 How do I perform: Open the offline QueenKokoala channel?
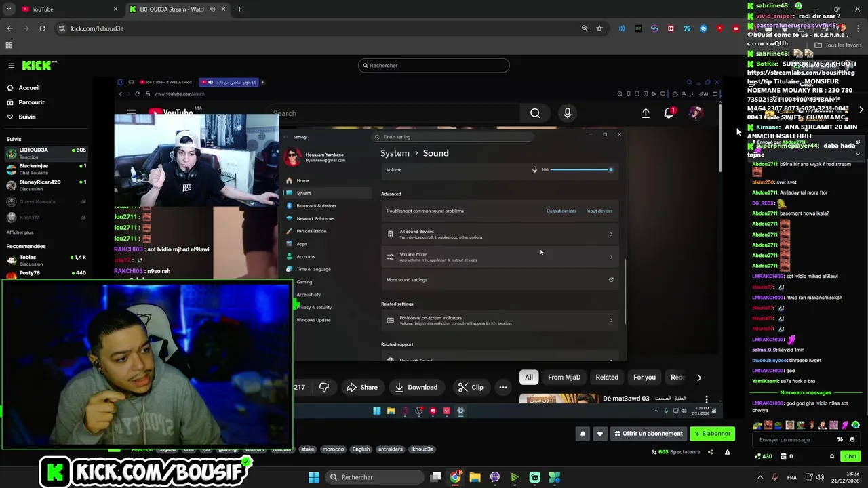[46, 201]
